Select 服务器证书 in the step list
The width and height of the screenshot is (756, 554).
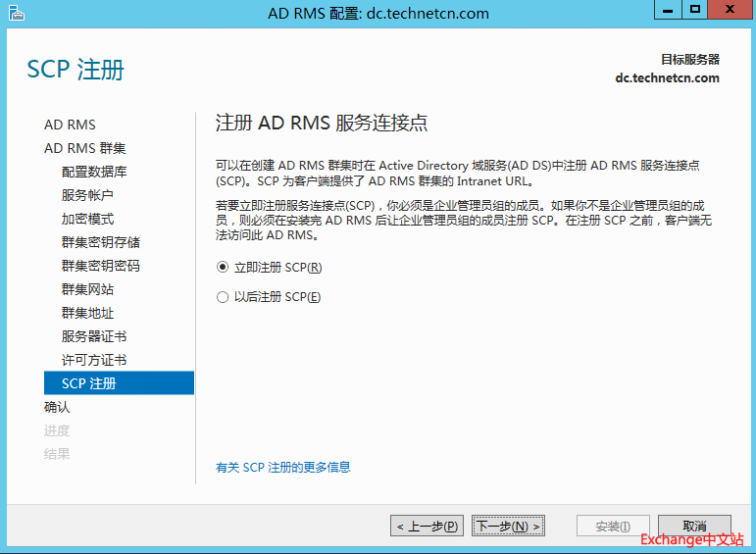coord(94,336)
